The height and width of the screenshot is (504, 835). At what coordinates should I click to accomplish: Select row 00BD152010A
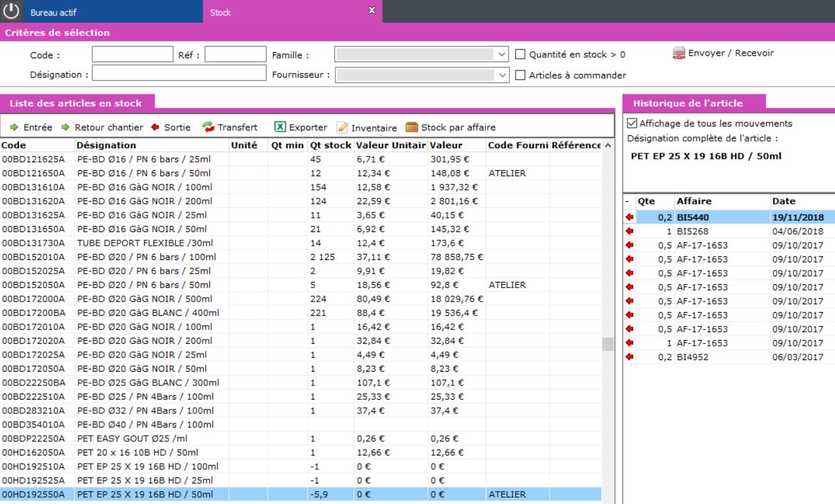(x=301, y=257)
